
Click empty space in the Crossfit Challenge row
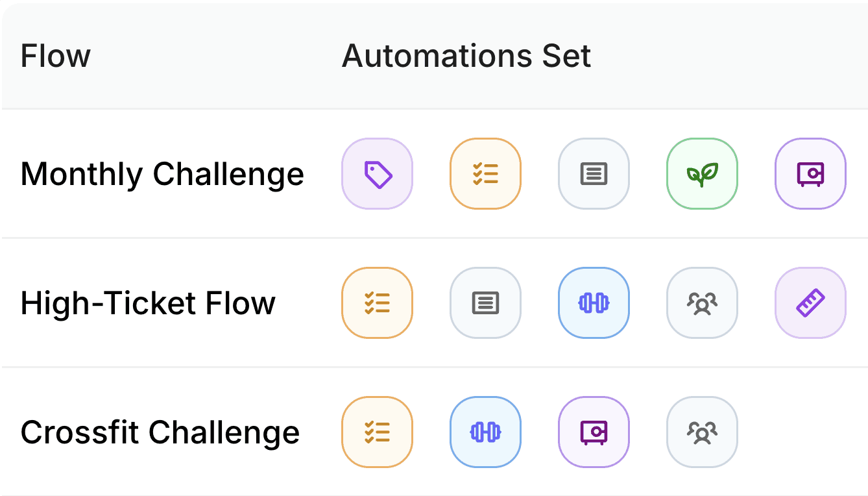804,432
